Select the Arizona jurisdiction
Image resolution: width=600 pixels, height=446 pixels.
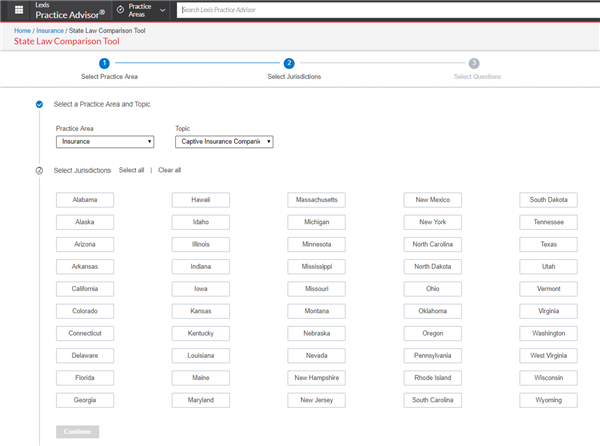[x=85, y=244]
